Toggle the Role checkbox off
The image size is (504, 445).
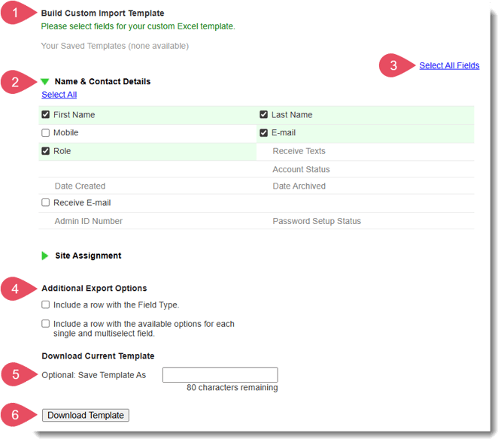[x=46, y=151]
